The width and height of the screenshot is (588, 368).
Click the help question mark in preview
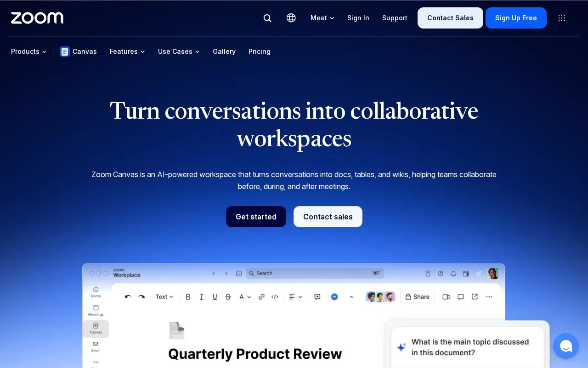tap(441, 273)
